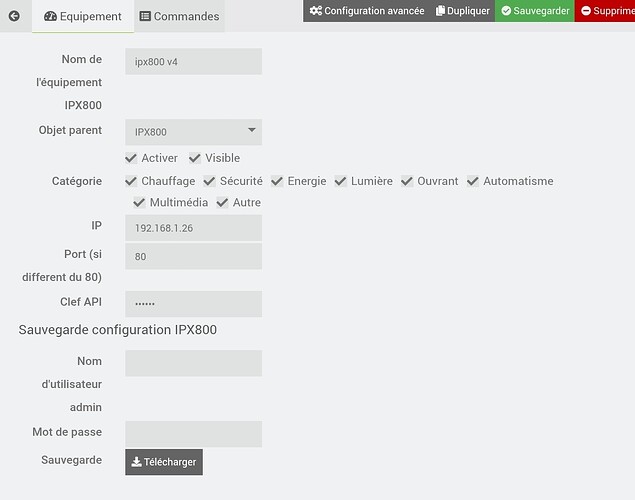The width and height of the screenshot is (635, 500).
Task: Click the Port input field
Action: pyautogui.click(x=194, y=256)
